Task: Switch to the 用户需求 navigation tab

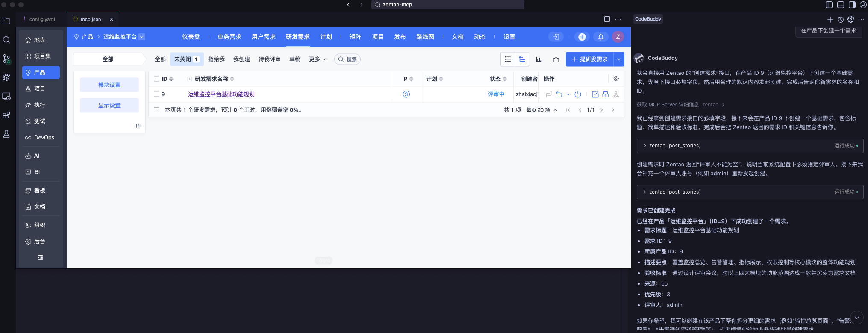Action: pyautogui.click(x=263, y=37)
